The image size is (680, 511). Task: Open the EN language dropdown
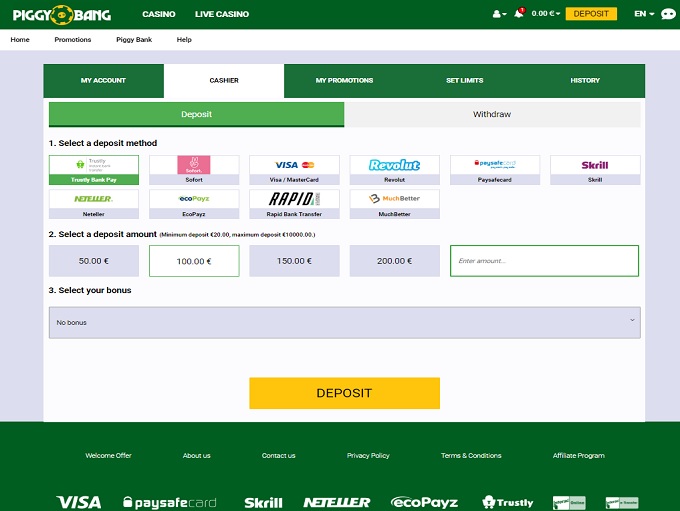click(644, 14)
